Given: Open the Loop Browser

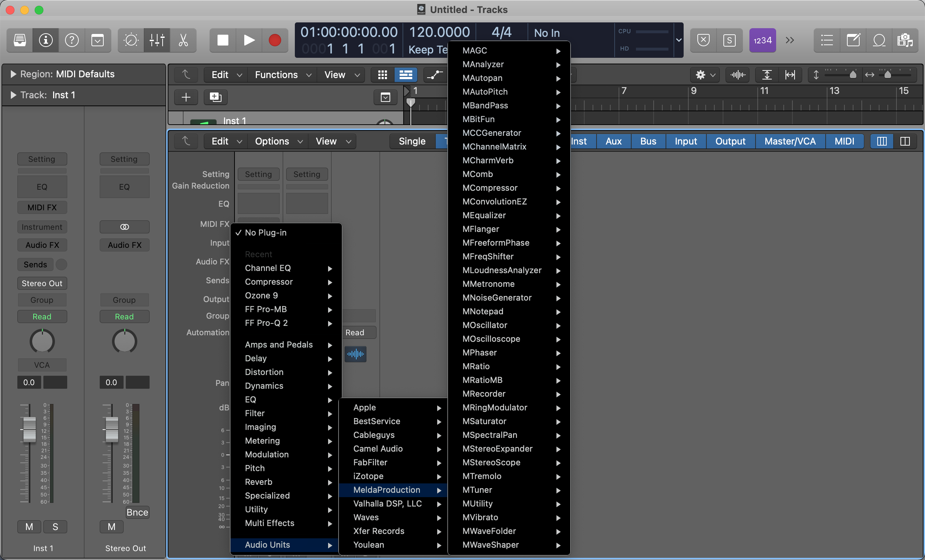Looking at the screenshot, I should [879, 40].
